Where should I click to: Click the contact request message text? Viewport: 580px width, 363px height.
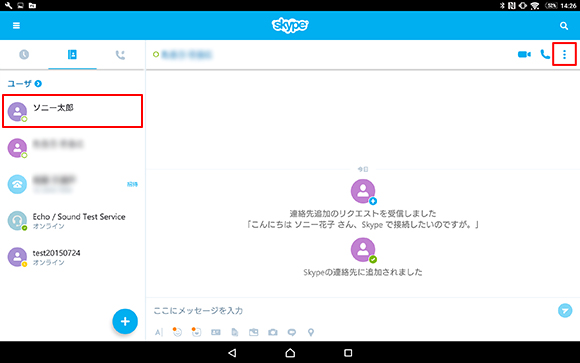click(363, 219)
